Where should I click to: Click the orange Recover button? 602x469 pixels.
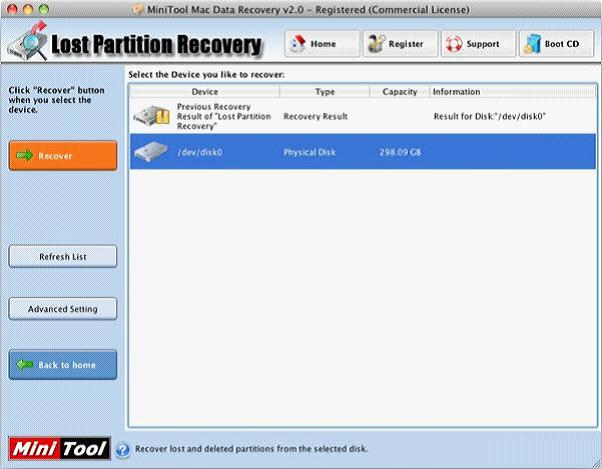click(63, 155)
